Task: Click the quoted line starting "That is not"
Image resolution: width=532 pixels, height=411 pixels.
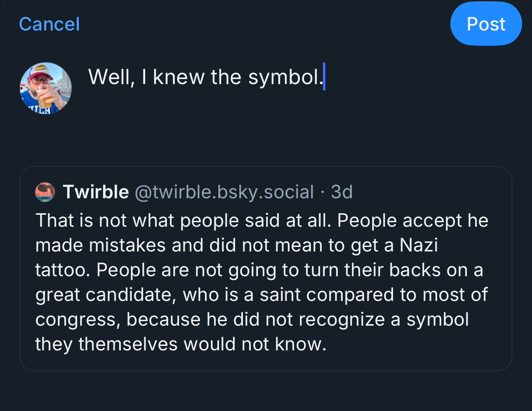Action: 262,221
